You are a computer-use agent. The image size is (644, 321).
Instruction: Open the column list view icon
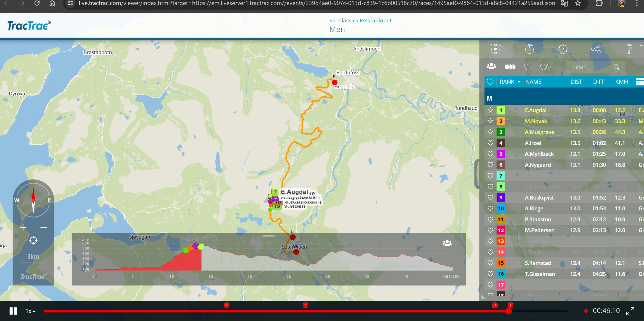640,82
